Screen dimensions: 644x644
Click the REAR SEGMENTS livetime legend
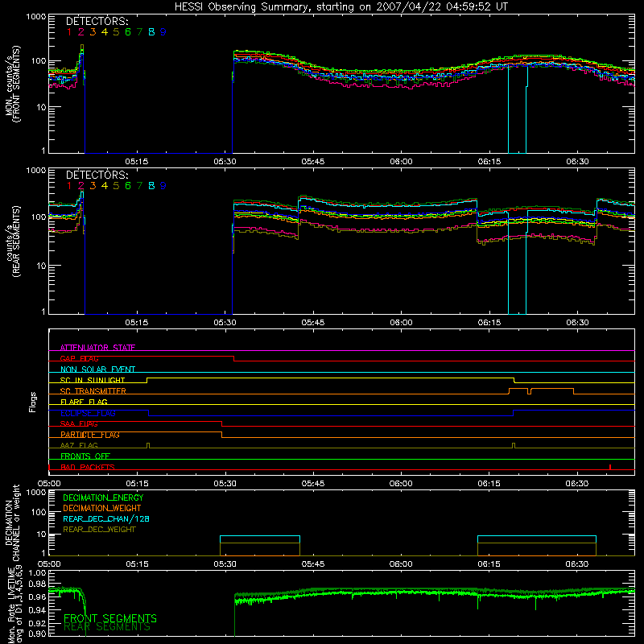point(107,627)
